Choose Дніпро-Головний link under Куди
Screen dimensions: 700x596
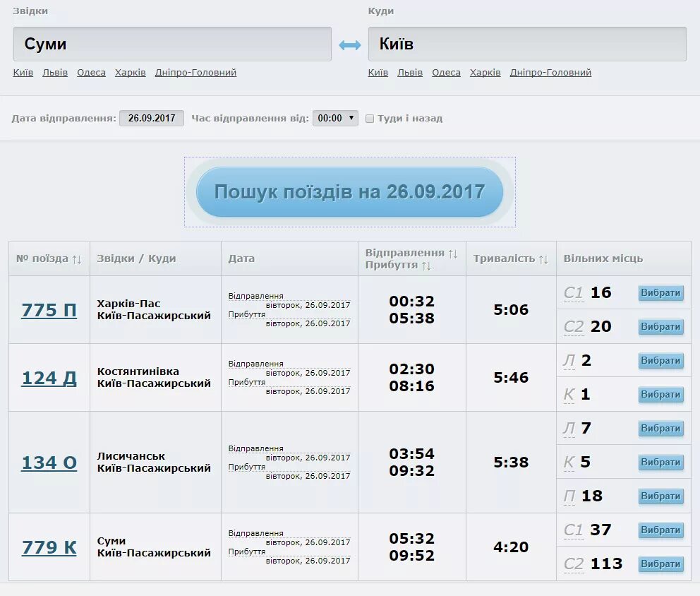(x=550, y=72)
